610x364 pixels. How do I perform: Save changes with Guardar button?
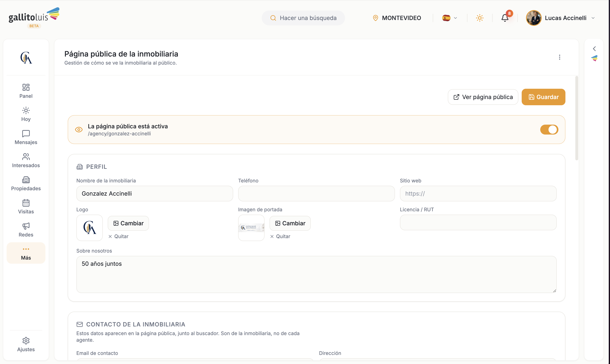543,97
